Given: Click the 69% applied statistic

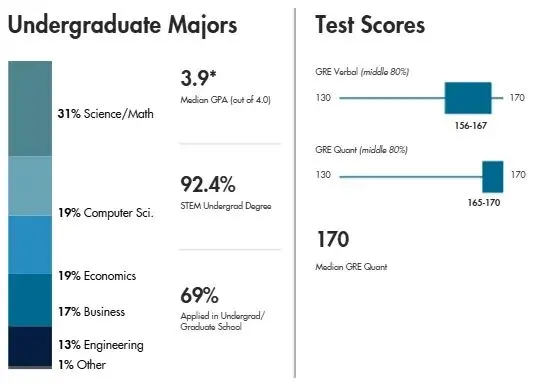Looking at the screenshot, I should tap(199, 295).
